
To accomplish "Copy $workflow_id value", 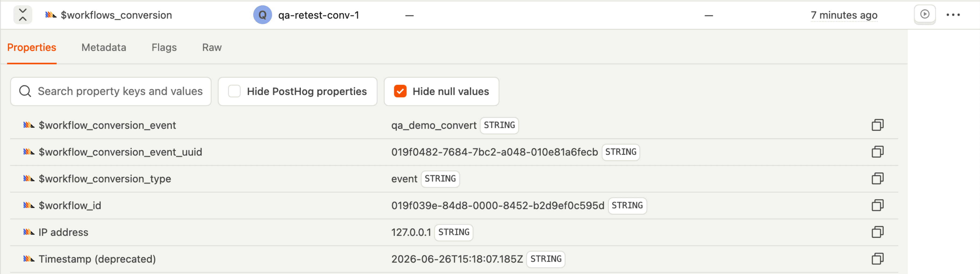I will coord(877,205).
